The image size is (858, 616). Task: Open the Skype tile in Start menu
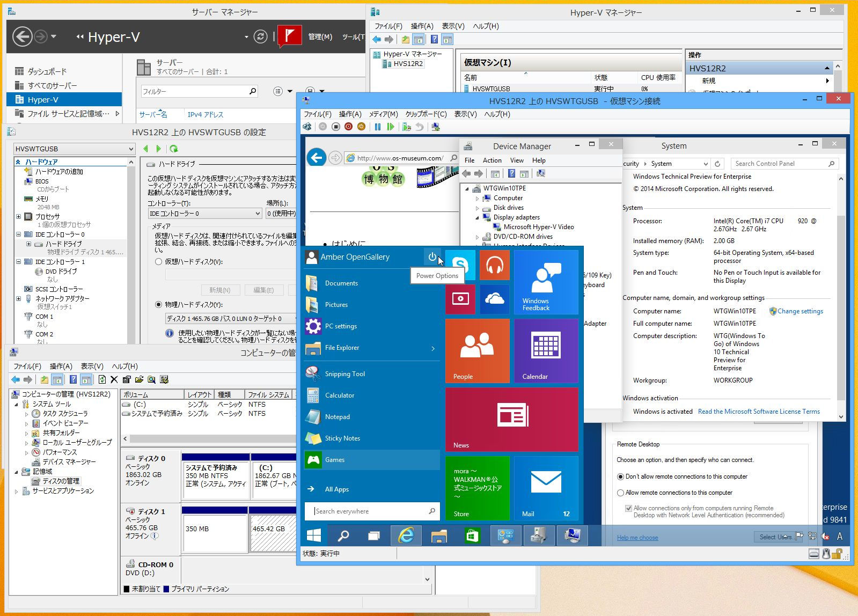(460, 265)
